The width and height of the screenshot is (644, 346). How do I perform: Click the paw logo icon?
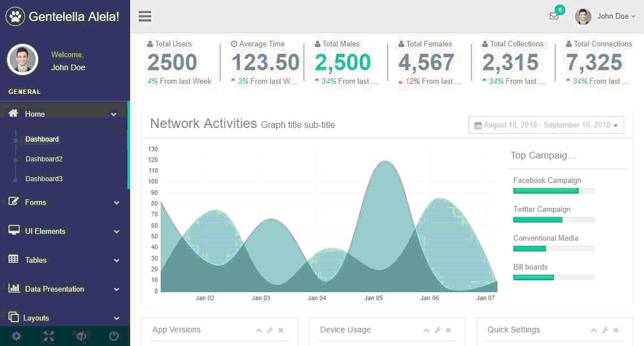pyautogui.click(x=15, y=16)
